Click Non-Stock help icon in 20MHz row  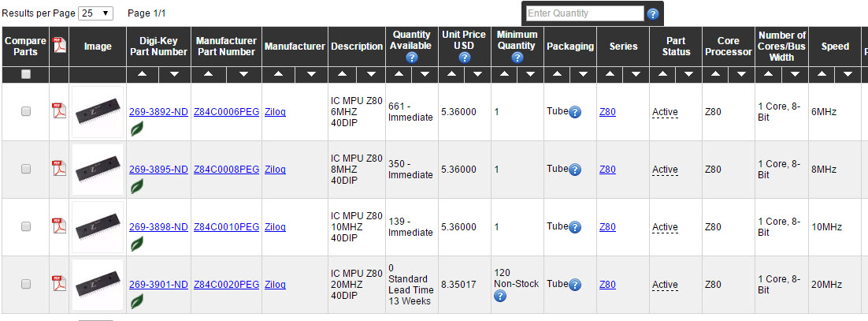coord(499,297)
